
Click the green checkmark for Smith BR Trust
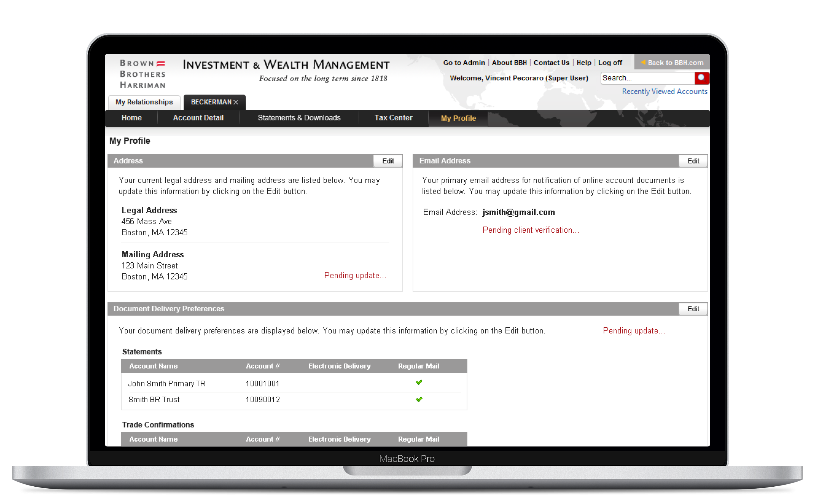pos(419,399)
